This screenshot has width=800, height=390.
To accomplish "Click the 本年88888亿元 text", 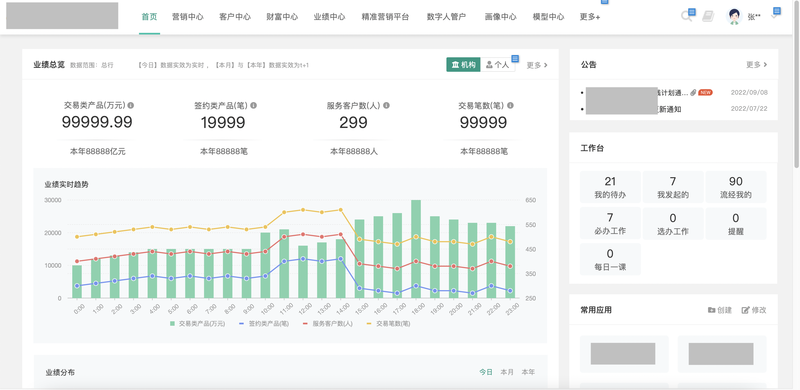I will tap(97, 152).
